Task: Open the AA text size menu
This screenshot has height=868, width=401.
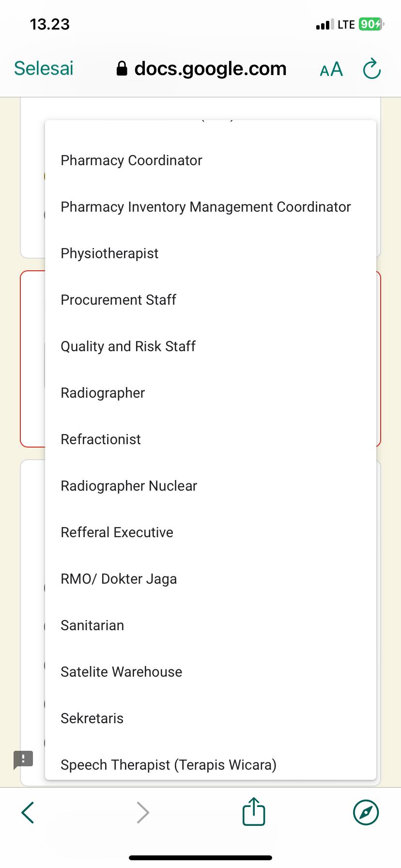Action: coord(331,69)
